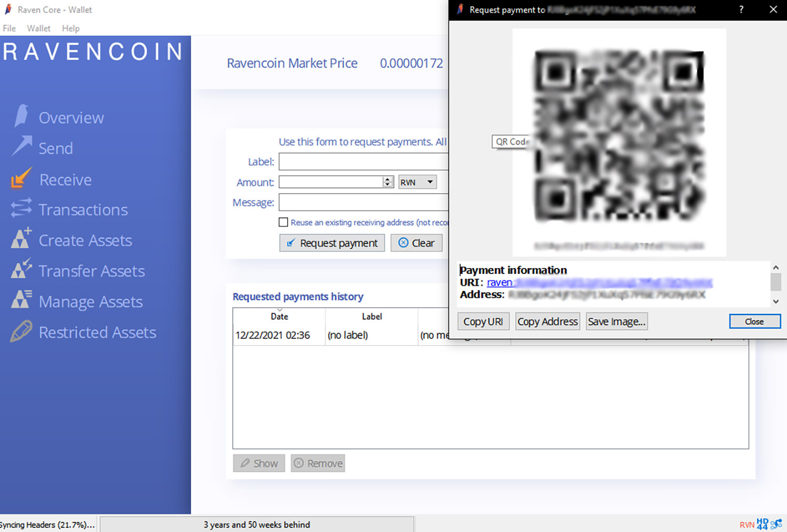
Task: Sort history by Label column
Action: click(x=371, y=316)
